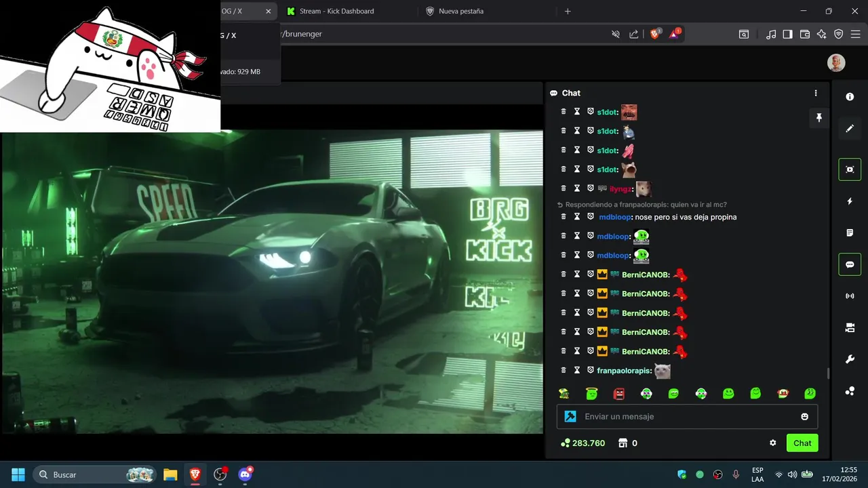Click the taskbar Buscar search box
The width and height of the screenshot is (868, 488).
click(x=95, y=474)
